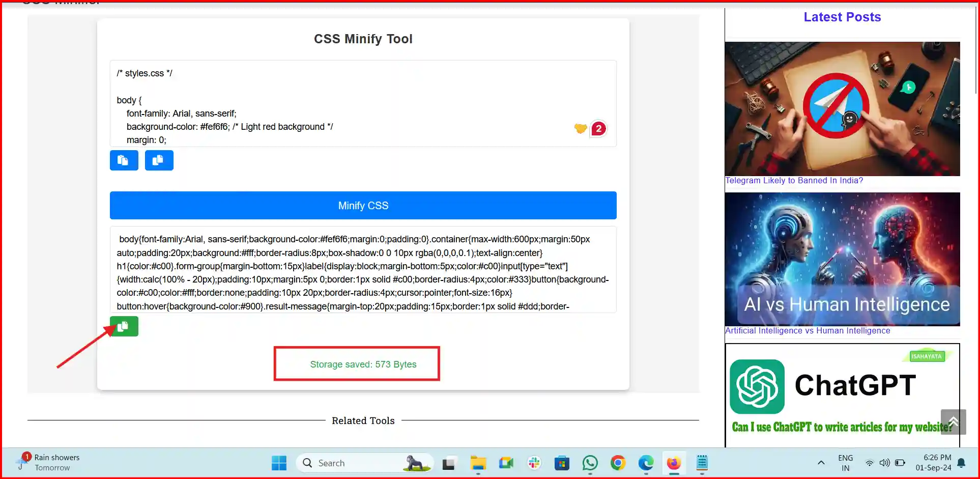Click the scroll-to-top chevron button
The image size is (980, 479).
pos(953,421)
